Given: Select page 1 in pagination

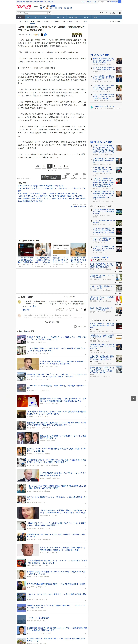Looking at the screenshot, I should pos(44,166).
